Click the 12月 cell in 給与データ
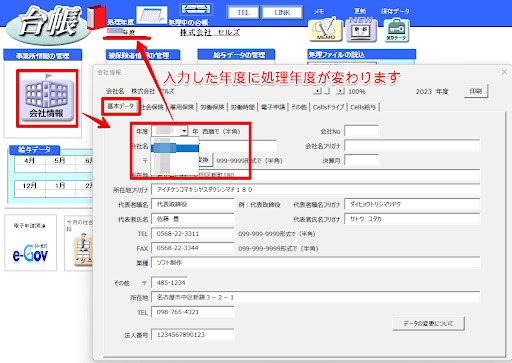This screenshot has width=512, height=363. (x=30, y=185)
